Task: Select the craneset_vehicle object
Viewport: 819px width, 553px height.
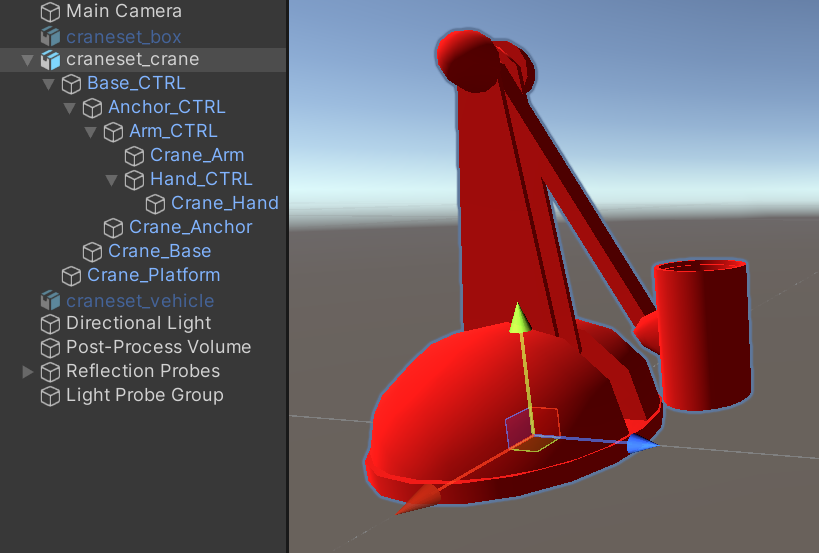Action: pyautogui.click(x=140, y=301)
